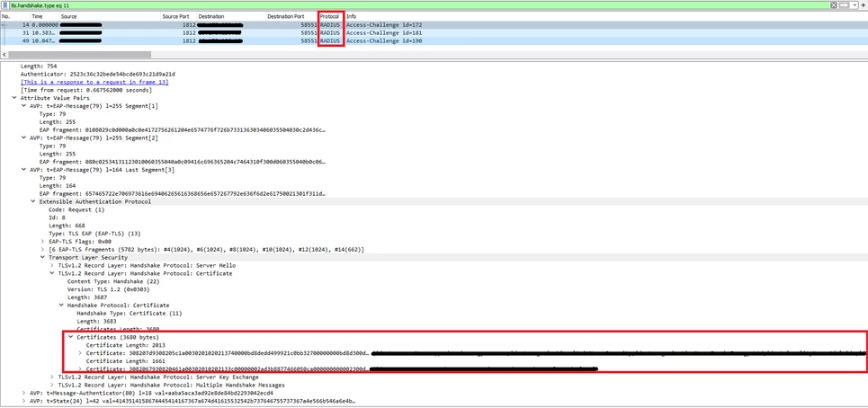
Task: Select the Time from request line
Action: pos(85,90)
